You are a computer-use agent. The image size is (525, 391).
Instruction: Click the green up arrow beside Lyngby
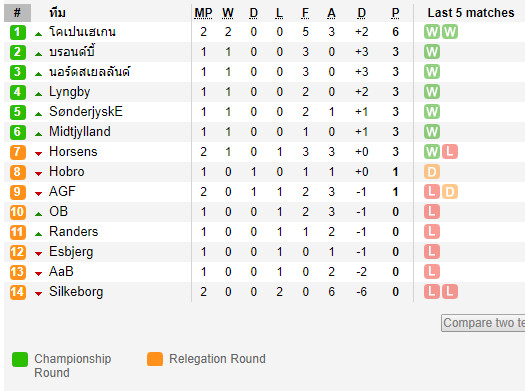(39, 94)
